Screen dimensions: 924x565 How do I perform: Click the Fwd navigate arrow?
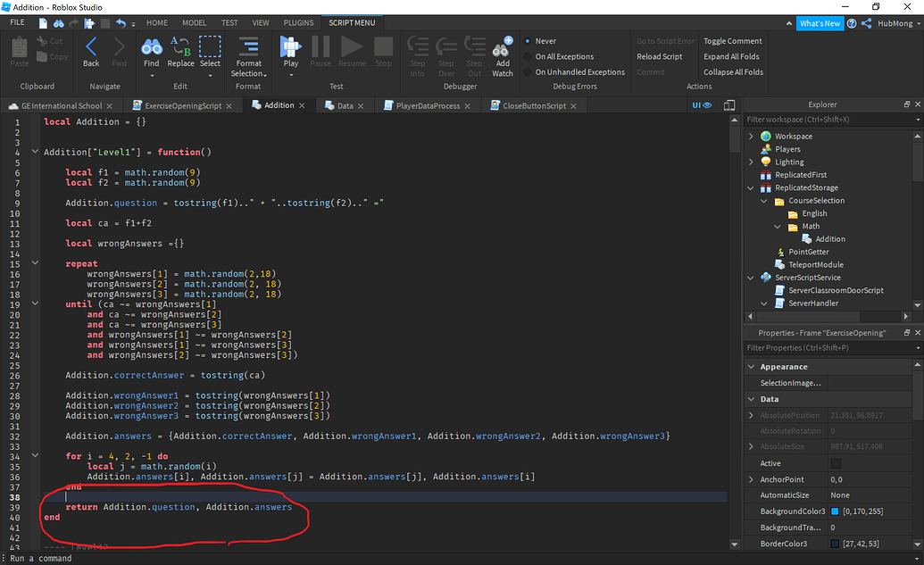click(119, 47)
